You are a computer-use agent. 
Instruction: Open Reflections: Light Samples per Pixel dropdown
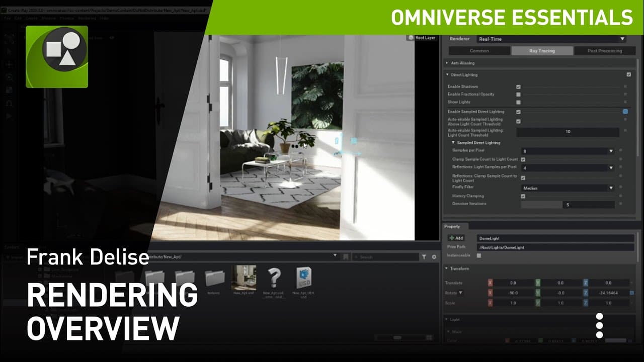(568, 167)
